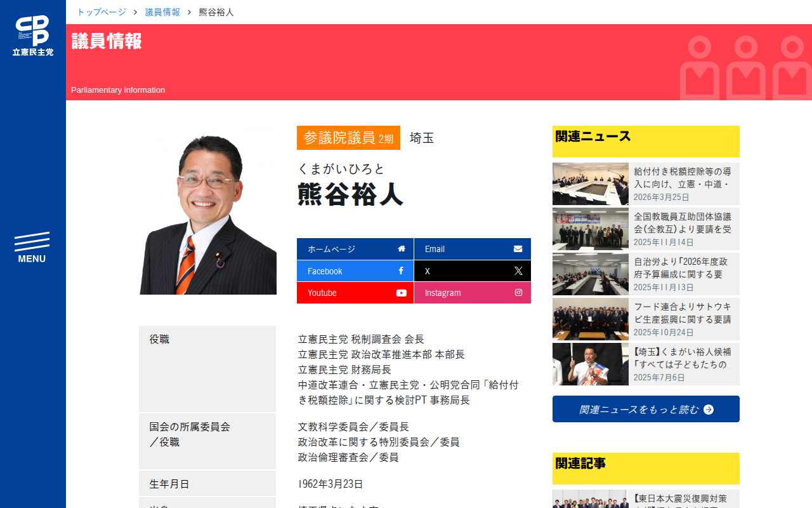Click 政治改革に関する特別委員会／委員 text
This screenshot has width=812, height=508.
pos(379,442)
